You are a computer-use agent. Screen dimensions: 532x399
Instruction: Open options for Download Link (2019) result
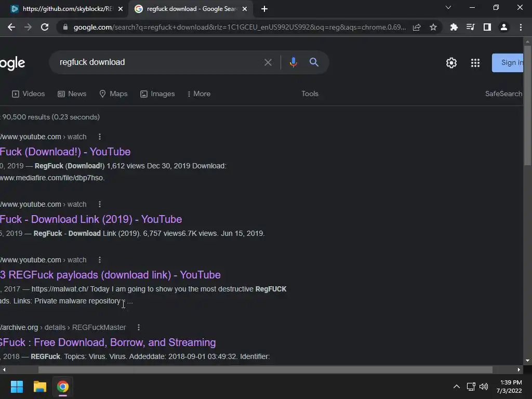pyautogui.click(x=99, y=204)
